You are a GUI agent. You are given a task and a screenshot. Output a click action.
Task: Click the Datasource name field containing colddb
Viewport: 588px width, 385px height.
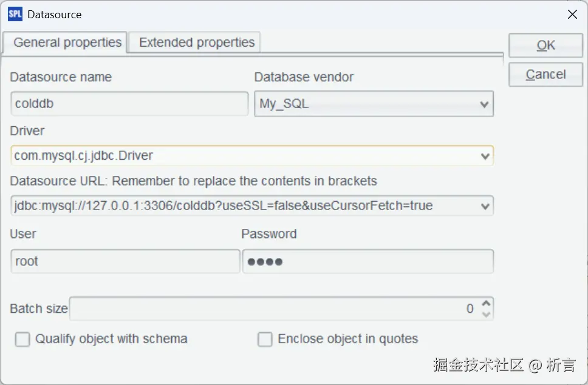click(129, 104)
